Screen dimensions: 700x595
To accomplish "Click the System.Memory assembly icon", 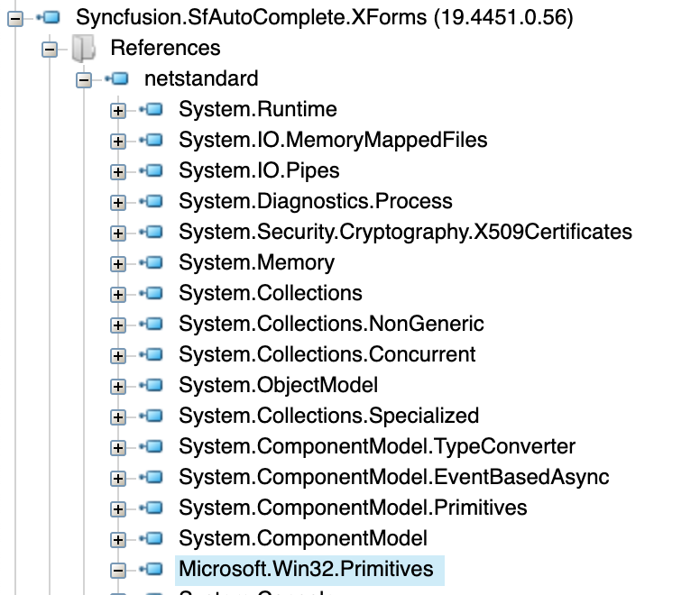I will point(152,262).
